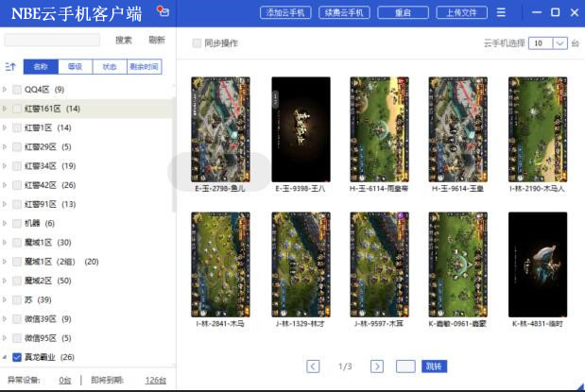Focus the page number jump field

(405, 366)
